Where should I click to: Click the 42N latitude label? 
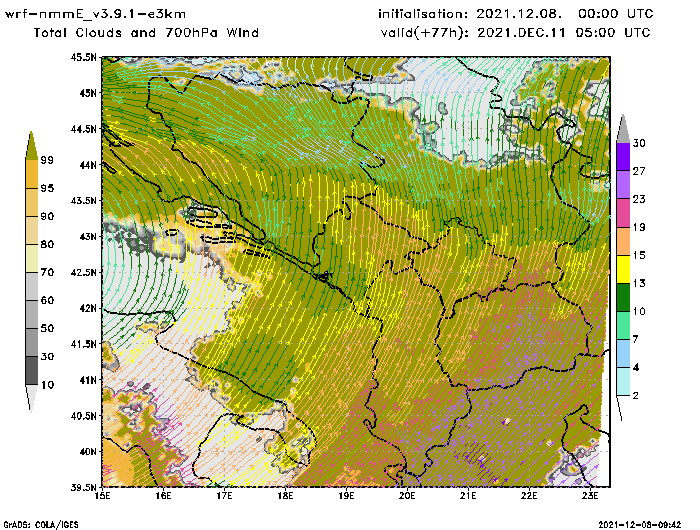(88, 308)
